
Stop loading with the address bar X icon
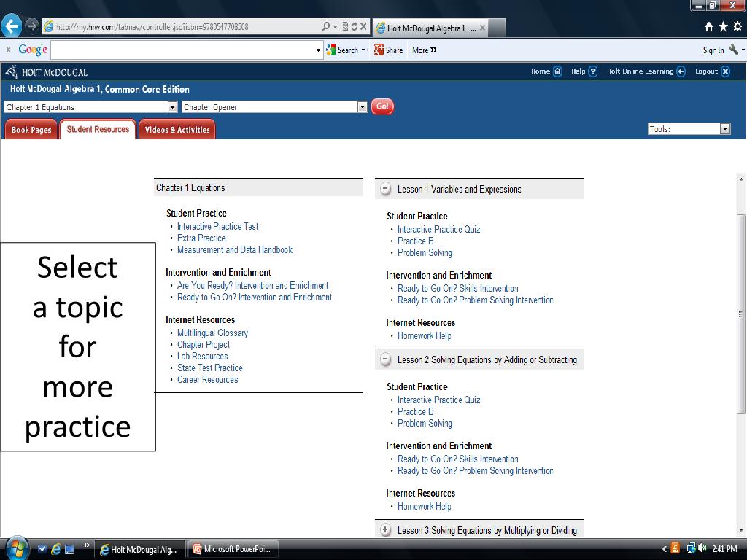[363, 27]
